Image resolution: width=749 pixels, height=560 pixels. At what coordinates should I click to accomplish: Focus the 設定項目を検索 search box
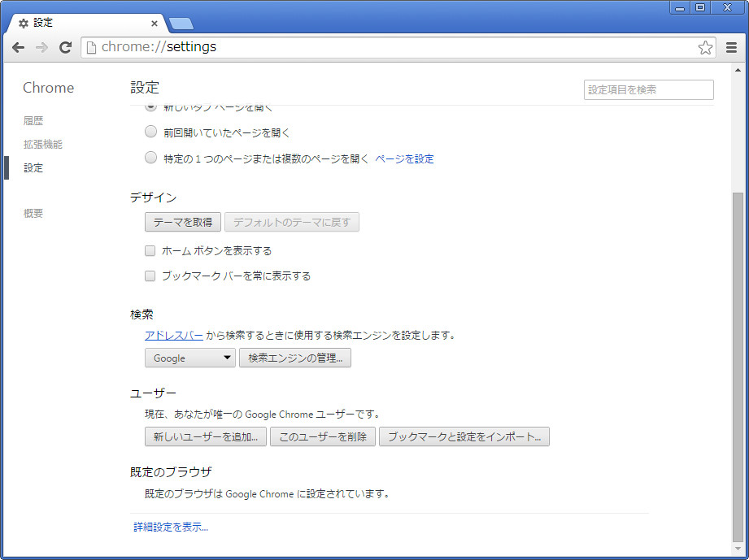(648, 89)
